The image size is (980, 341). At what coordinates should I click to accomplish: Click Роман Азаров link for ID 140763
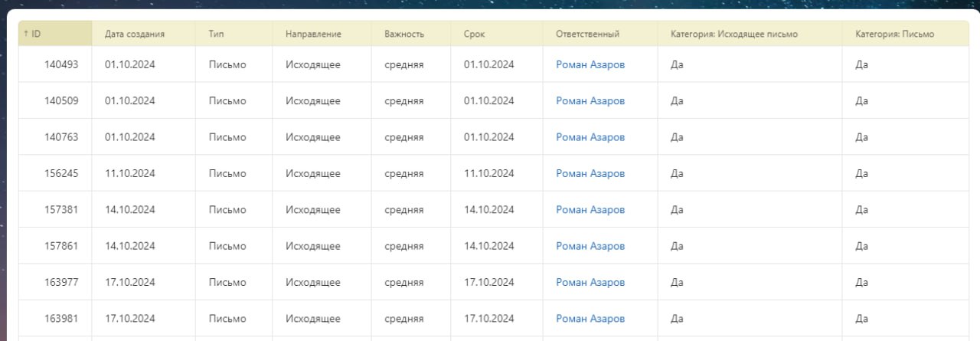pos(590,137)
